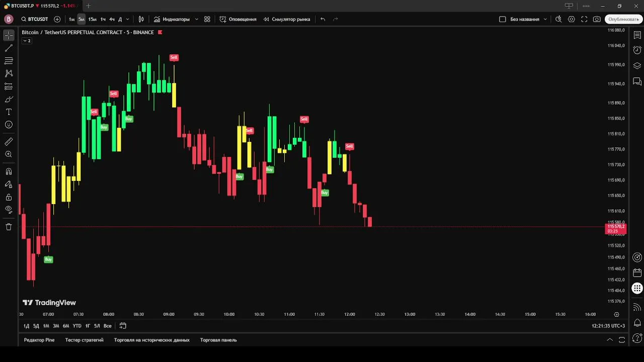The width and height of the screenshot is (644, 362).
Task: Open quick search icon in toolbar
Action: (x=558, y=19)
